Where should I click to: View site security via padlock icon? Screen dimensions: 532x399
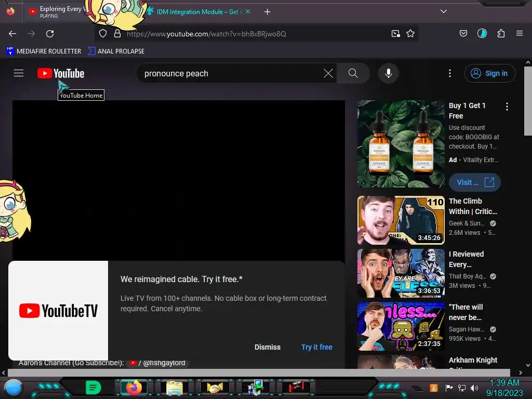pyautogui.click(x=117, y=34)
